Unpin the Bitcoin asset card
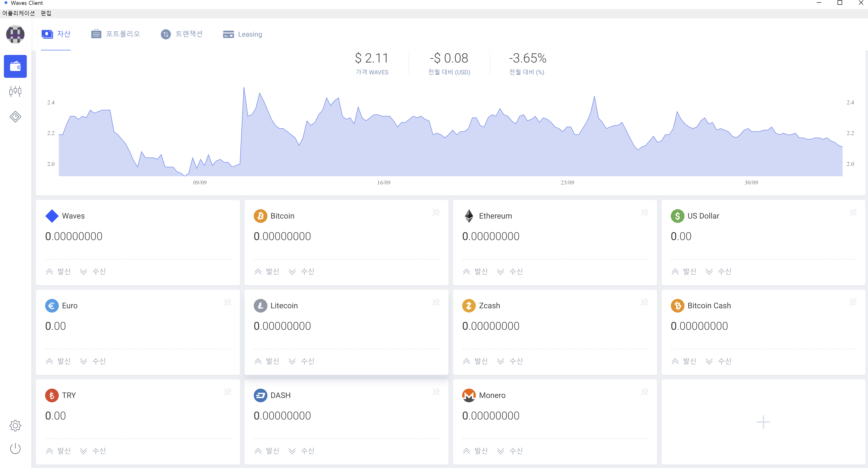The height and width of the screenshot is (468, 868). click(x=436, y=212)
